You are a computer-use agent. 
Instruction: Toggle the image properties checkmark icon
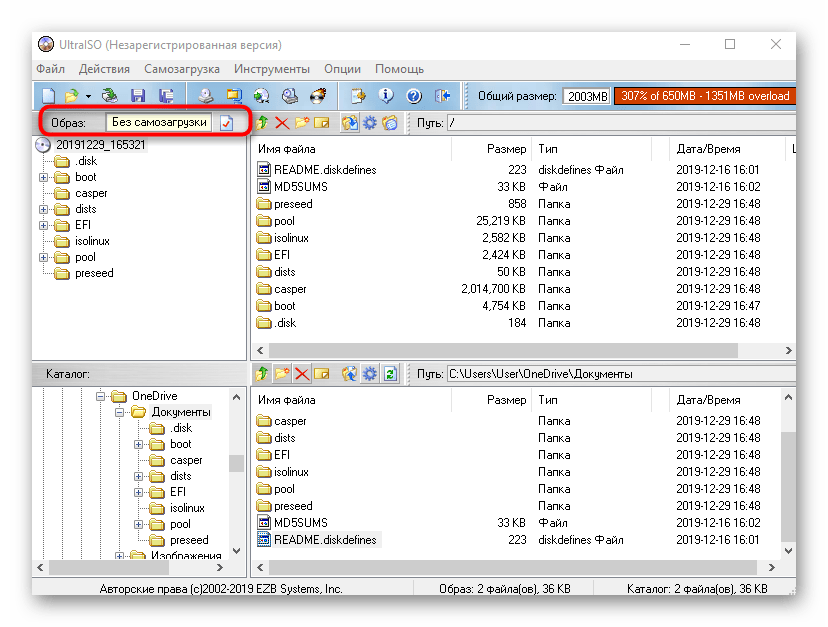(x=227, y=123)
